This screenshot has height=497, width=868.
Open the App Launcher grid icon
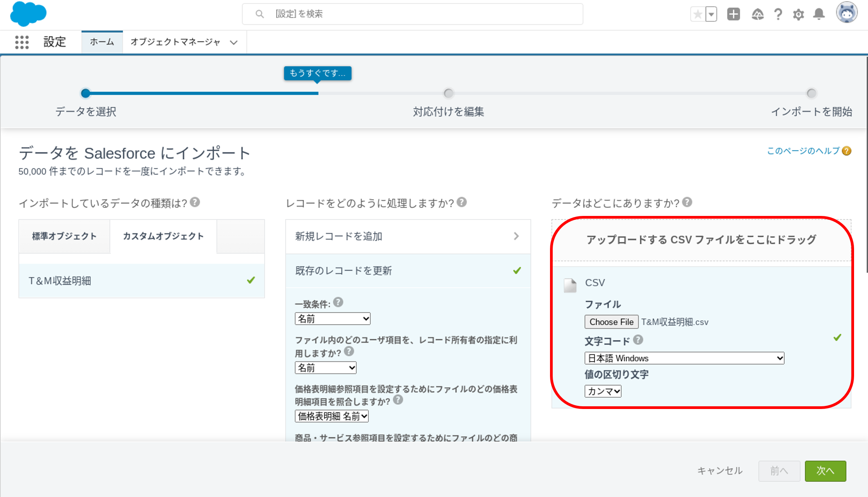tap(22, 42)
